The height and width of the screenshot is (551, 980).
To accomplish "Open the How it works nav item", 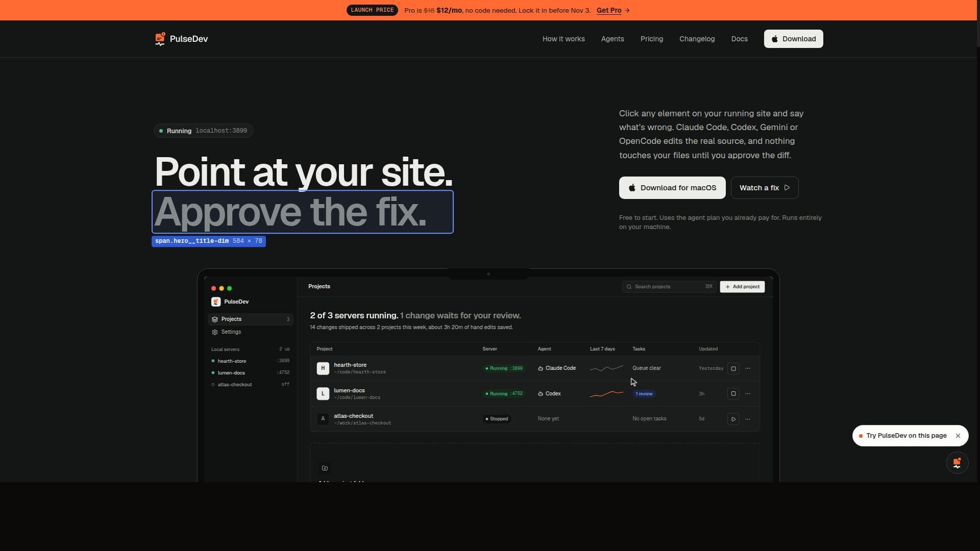I will [563, 39].
